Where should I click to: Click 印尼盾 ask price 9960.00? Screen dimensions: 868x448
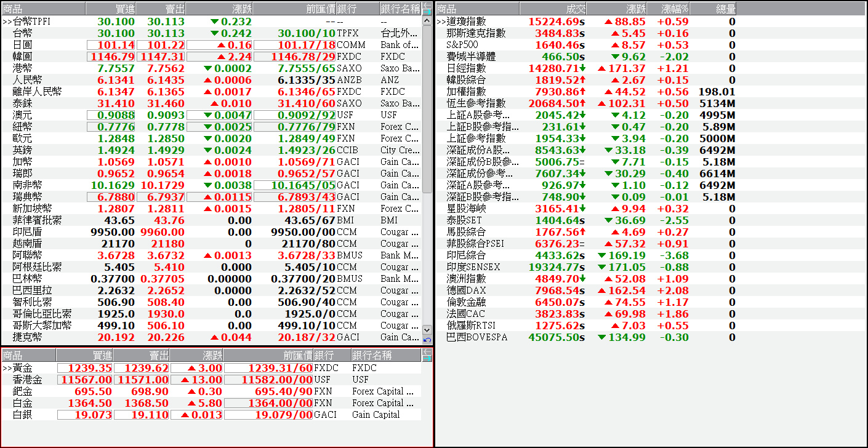tap(163, 232)
